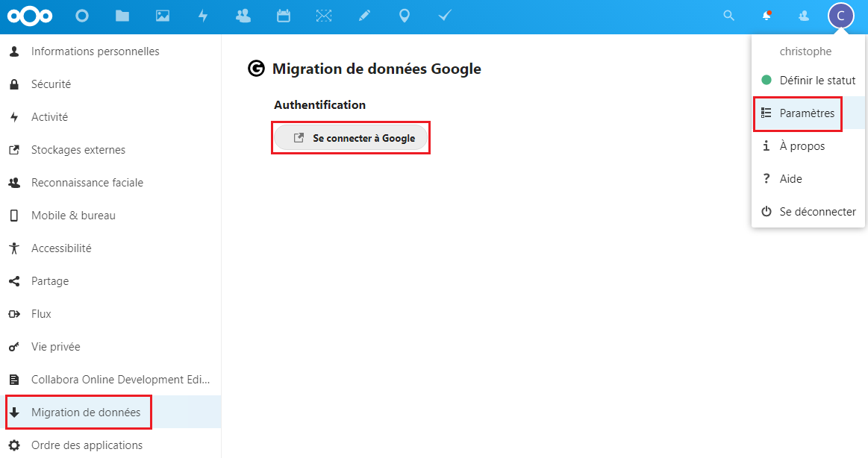Open the Calendar app
Viewport: 868px width, 458px height.
click(x=283, y=15)
